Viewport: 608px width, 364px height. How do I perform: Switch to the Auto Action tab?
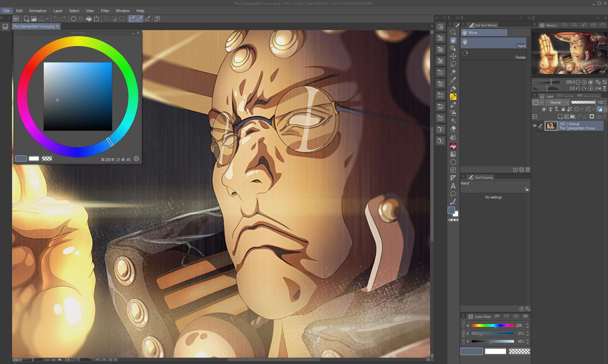(x=589, y=96)
